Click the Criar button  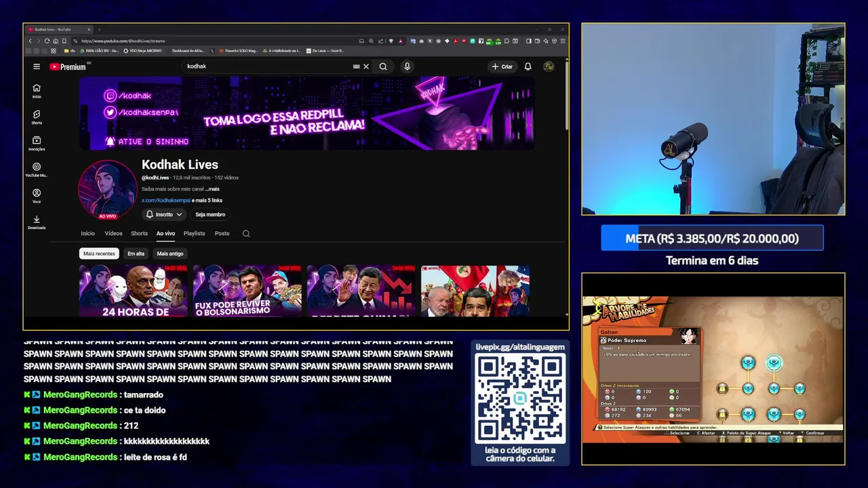coord(502,66)
